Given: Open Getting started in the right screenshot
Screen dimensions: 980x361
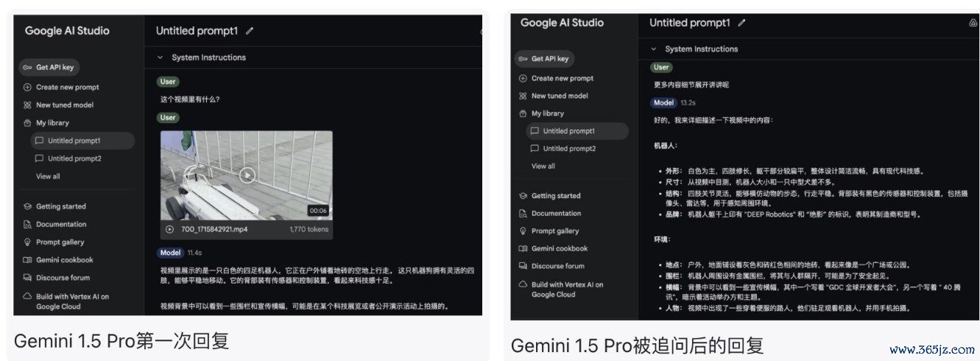Looking at the screenshot, I should point(550,196).
